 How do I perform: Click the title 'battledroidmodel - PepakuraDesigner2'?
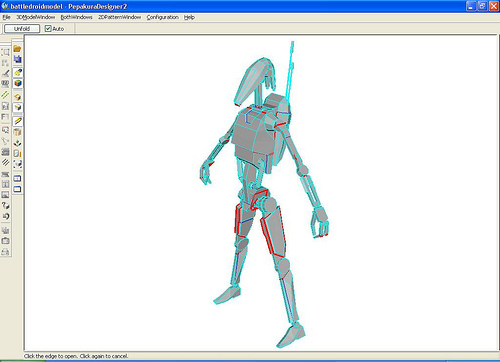(69, 6)
